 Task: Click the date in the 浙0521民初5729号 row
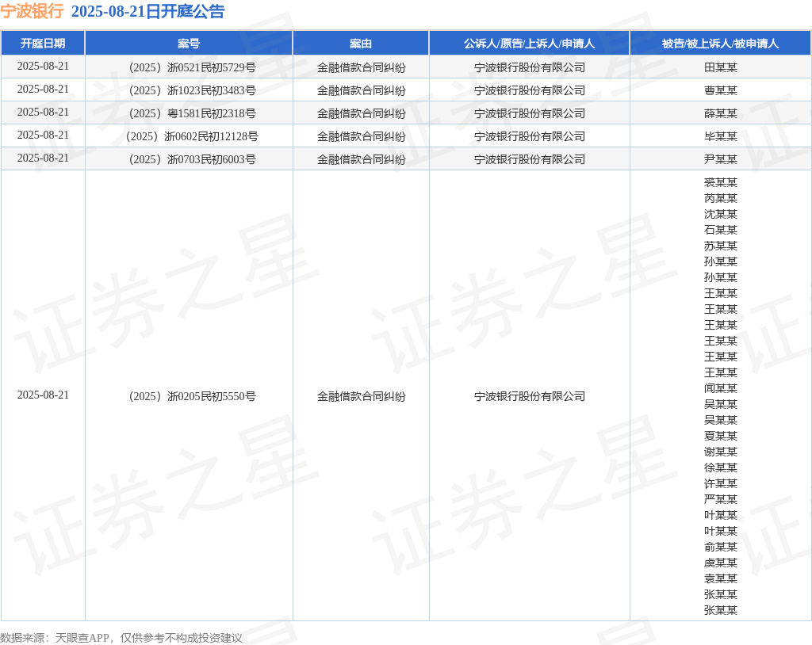43,67
